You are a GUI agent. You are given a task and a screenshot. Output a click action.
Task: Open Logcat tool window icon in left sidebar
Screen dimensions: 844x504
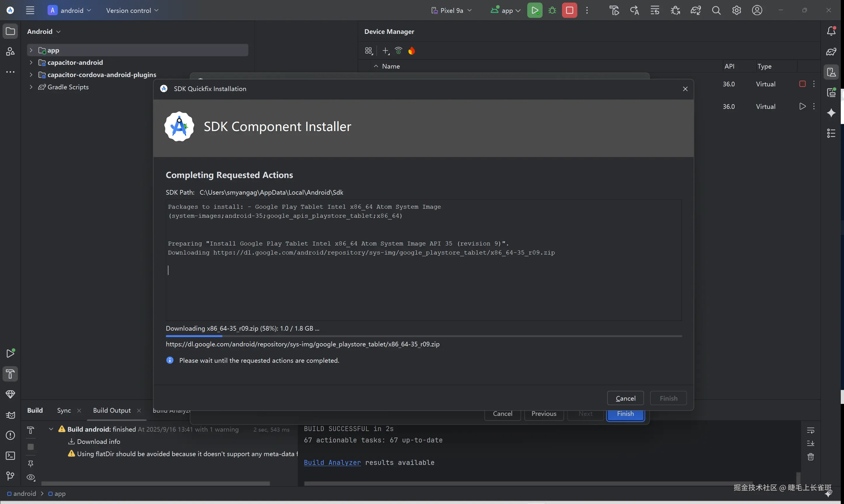[10, 415]
